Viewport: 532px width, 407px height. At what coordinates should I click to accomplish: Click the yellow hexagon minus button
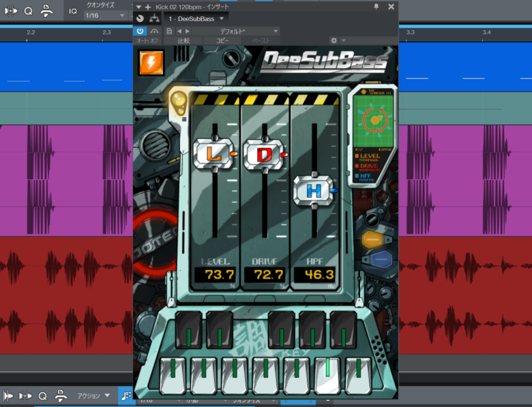pos(372,240)
